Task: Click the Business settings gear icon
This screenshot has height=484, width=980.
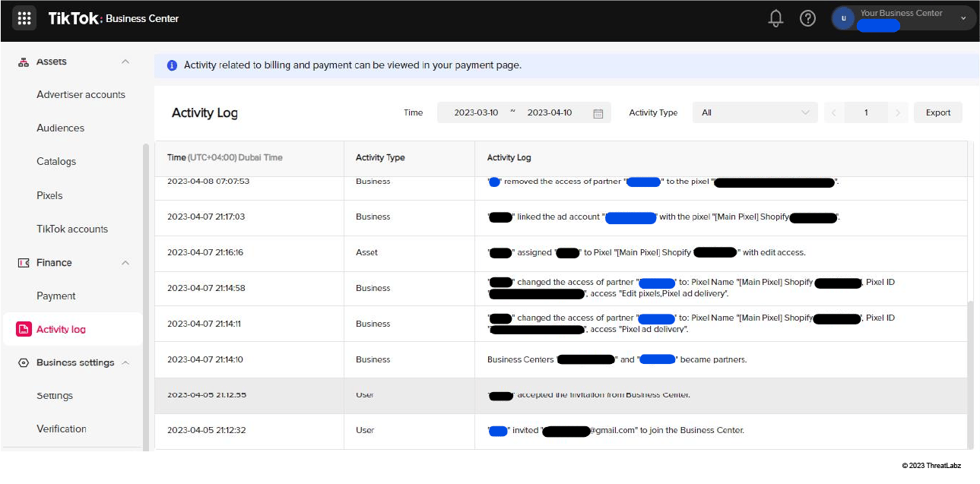Action: [24, 363]
